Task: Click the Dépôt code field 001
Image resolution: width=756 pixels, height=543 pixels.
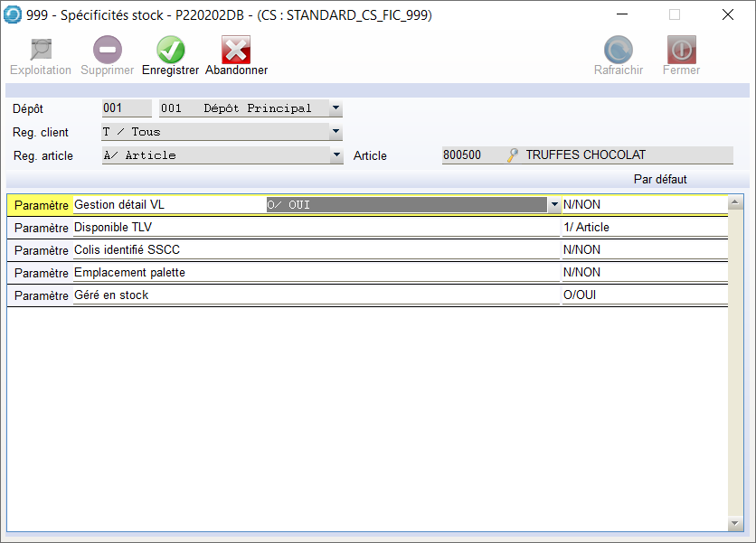Action: coord(127,108)
